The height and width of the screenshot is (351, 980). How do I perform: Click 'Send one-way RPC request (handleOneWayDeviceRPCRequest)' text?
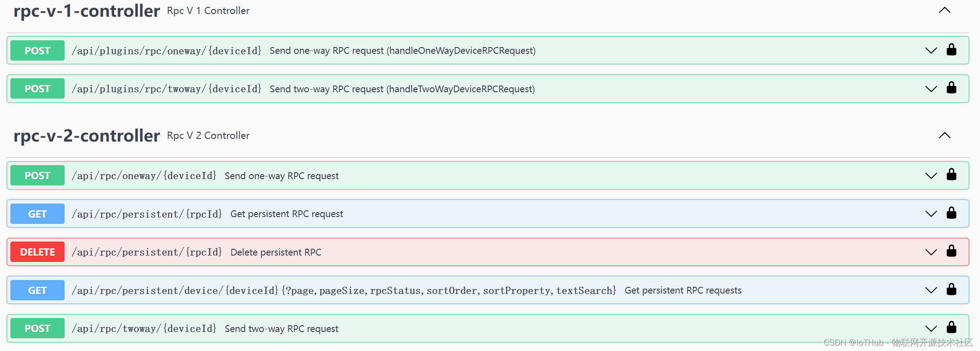403,51
